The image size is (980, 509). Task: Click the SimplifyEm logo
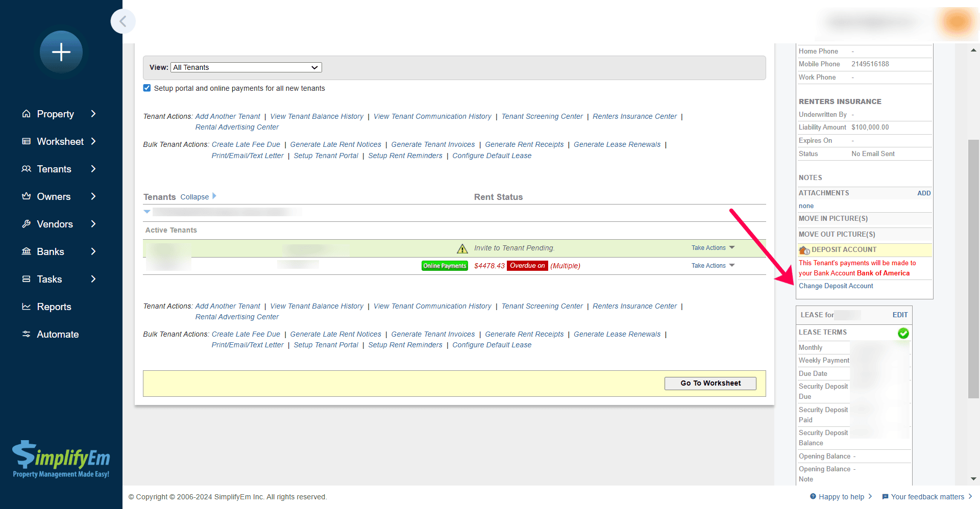point(61,459)
